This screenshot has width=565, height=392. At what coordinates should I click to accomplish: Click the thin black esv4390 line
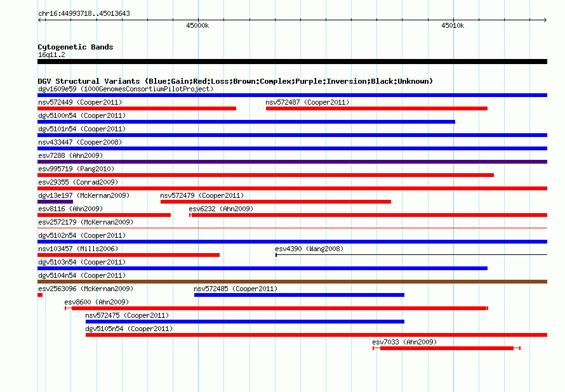point(411,255)
